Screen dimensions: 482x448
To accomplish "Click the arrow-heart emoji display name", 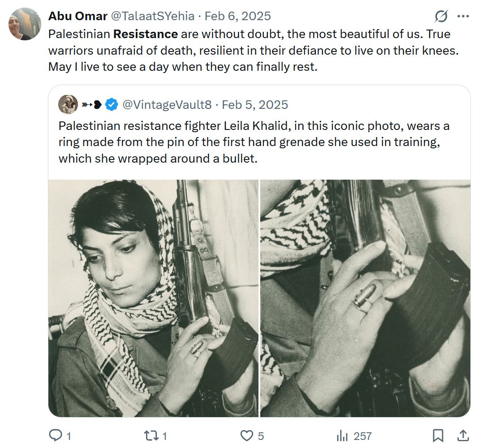I will tap(91, 105).
